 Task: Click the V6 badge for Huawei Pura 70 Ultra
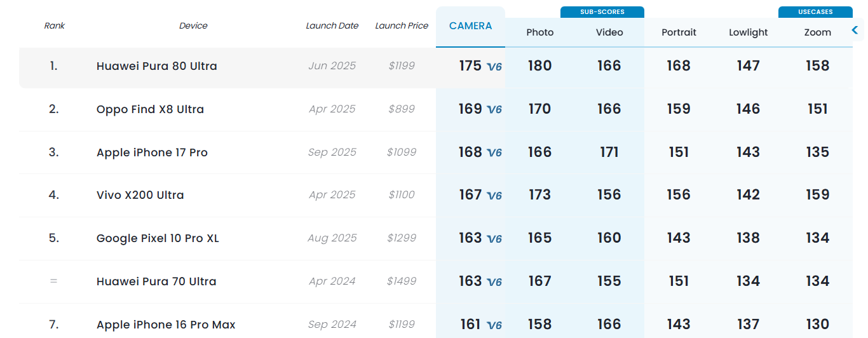[494, 282]
